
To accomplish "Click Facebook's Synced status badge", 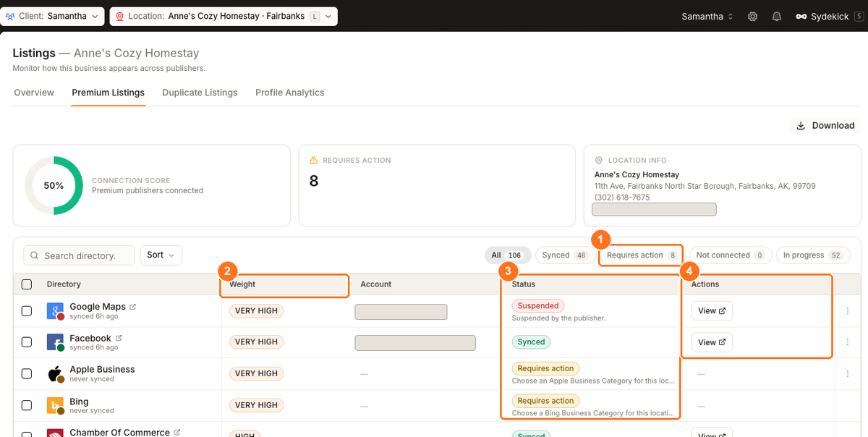I will point(531,341).
